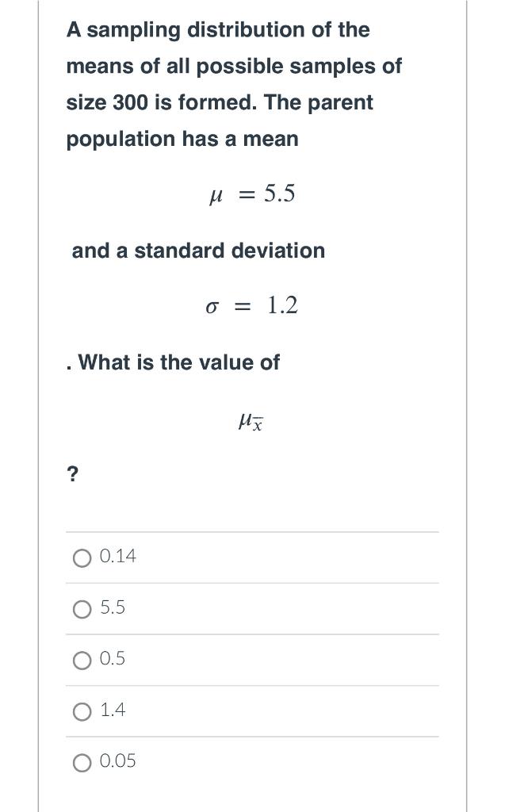
Task: Click the mu x-bar symbol
Action: pos(251,421)
